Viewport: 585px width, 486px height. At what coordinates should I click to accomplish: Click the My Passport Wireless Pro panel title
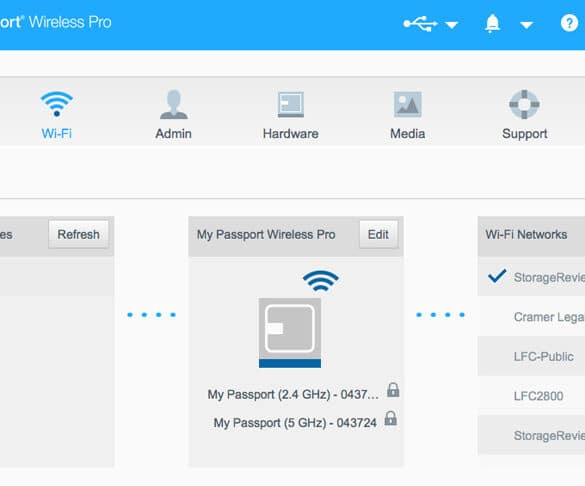click(266, 235)
